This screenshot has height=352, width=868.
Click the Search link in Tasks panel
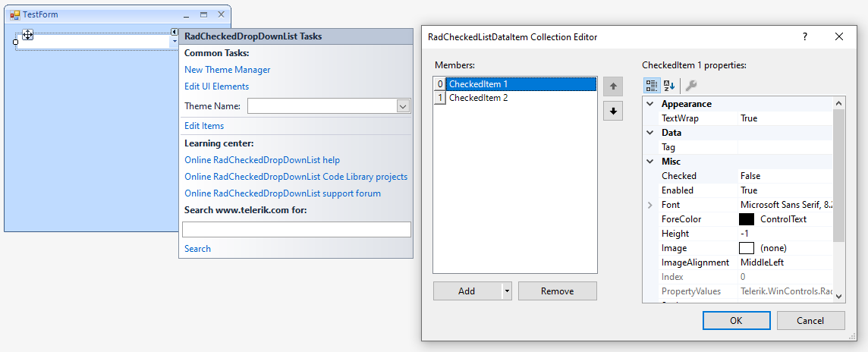pos(197,249)
